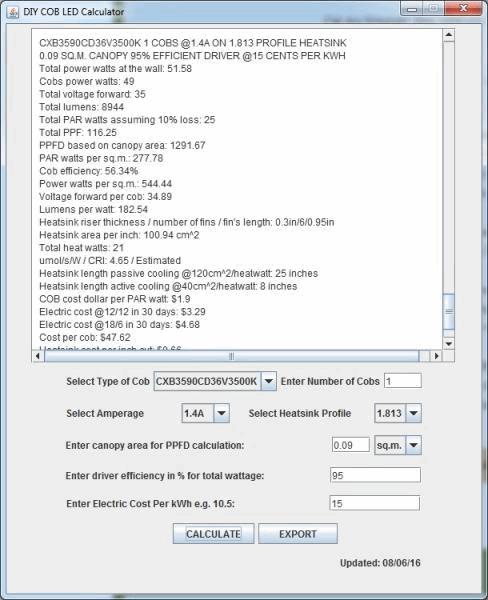Screen dimensions: 488x600
Task: Click the active cooling heatsink length line
Action: (168, 286)
